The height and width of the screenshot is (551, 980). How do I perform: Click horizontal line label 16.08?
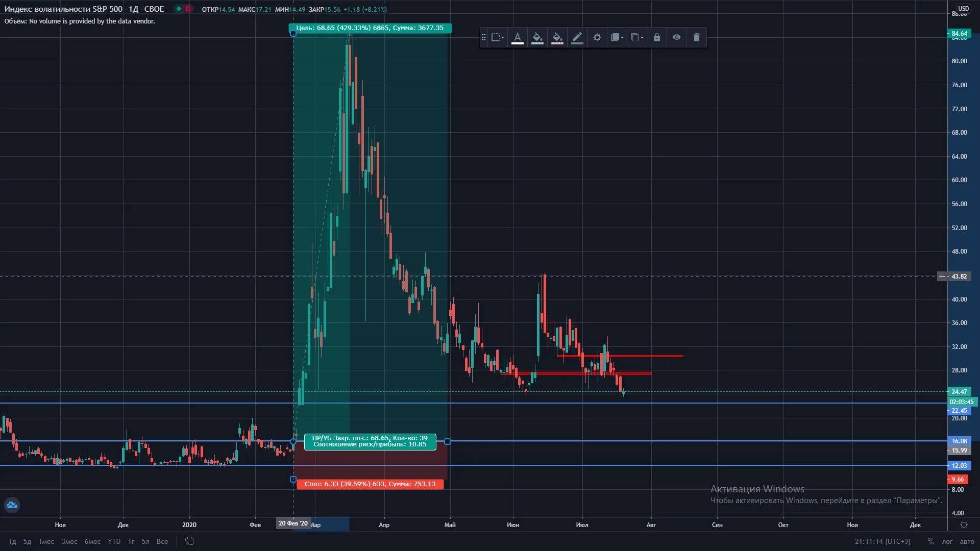click(960, 441)
